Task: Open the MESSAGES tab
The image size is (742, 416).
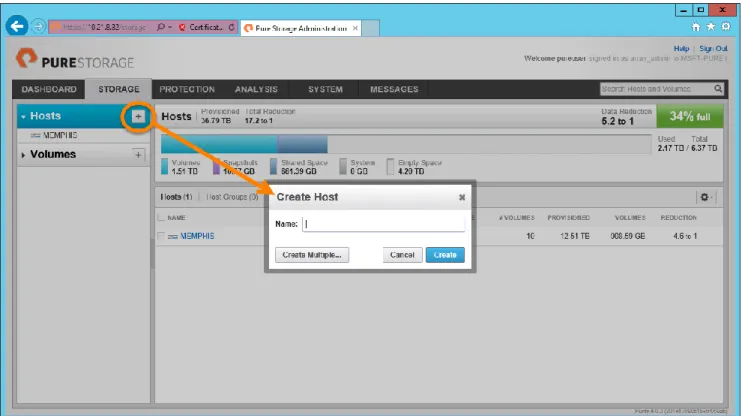Action: [394, 89]
